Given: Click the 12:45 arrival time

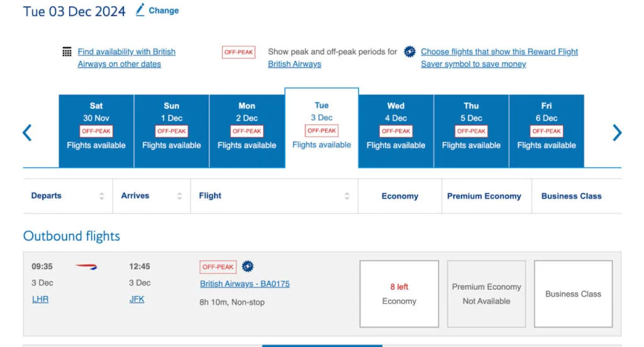Looking at the screenshot, I should click(x=139, y=267).
